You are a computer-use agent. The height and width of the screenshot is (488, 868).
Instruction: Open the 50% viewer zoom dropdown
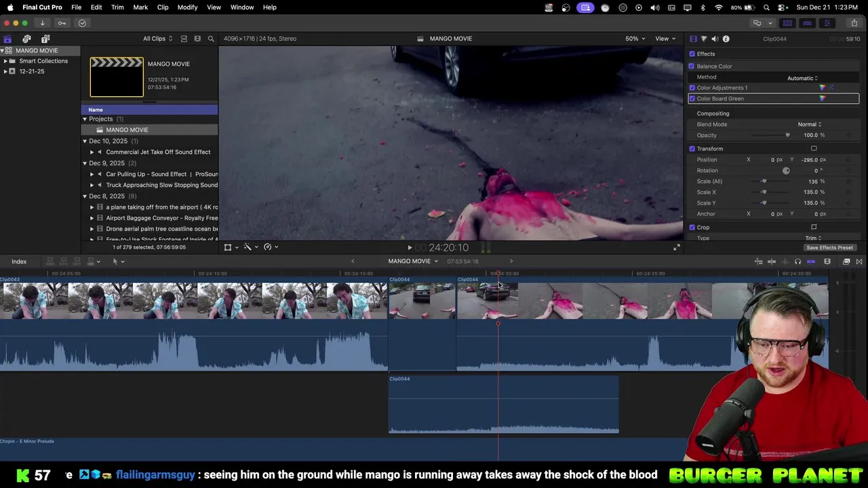point(635,39)
